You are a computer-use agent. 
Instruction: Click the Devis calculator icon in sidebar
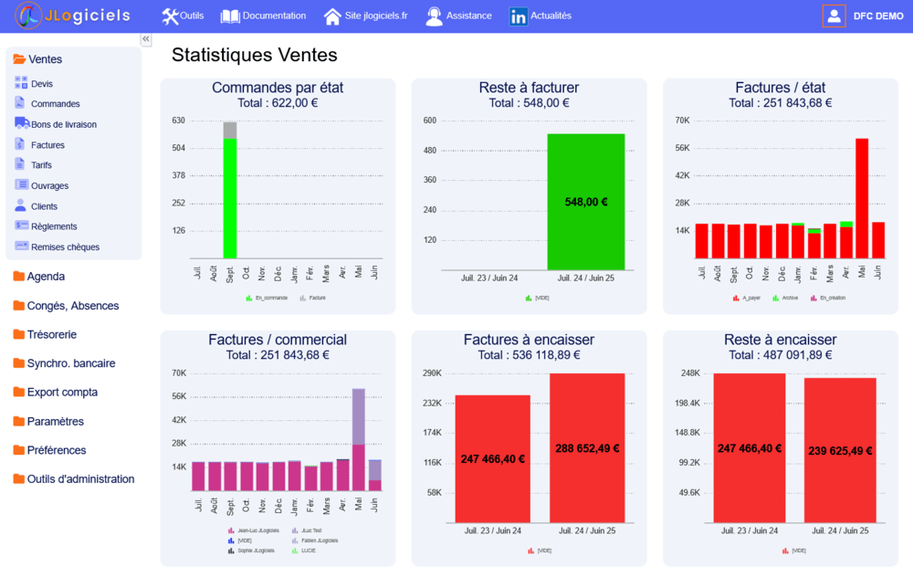pos(21,83)
